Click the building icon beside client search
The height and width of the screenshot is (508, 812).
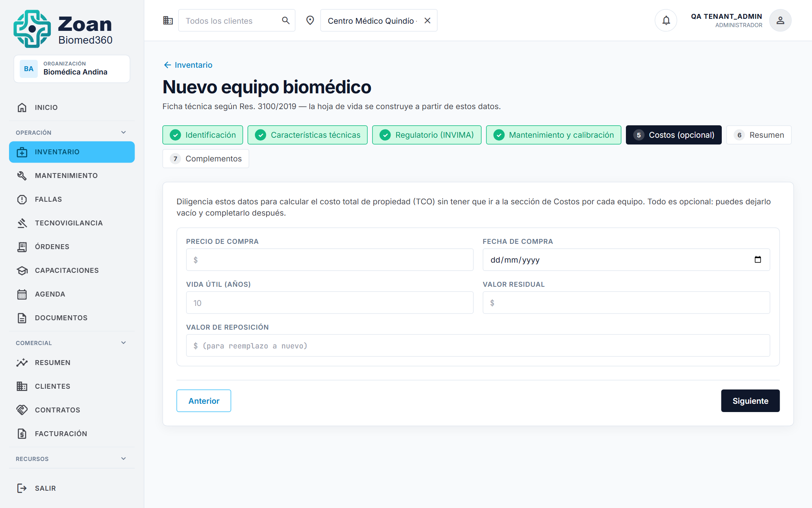[168, 21]
